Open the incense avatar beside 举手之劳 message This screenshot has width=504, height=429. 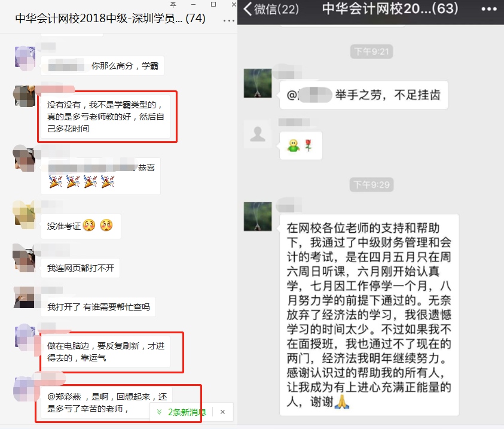(258, 83)
